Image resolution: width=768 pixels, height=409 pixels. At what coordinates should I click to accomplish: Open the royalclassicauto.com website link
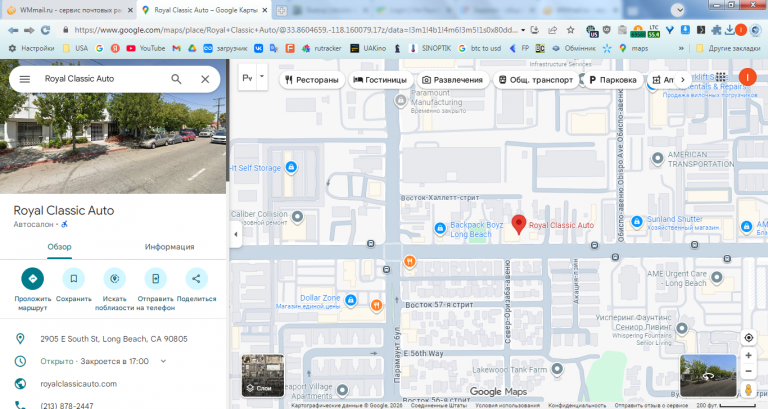coord(78,384)
